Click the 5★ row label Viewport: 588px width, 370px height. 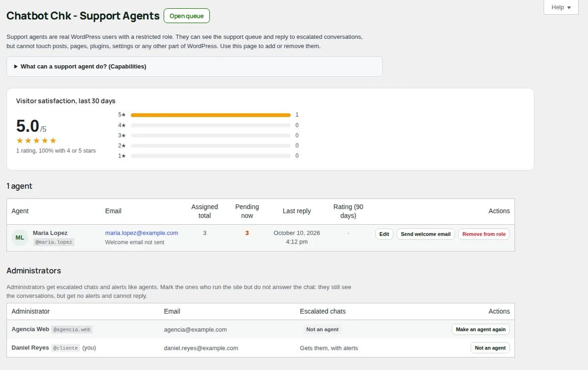click(122, 115)
